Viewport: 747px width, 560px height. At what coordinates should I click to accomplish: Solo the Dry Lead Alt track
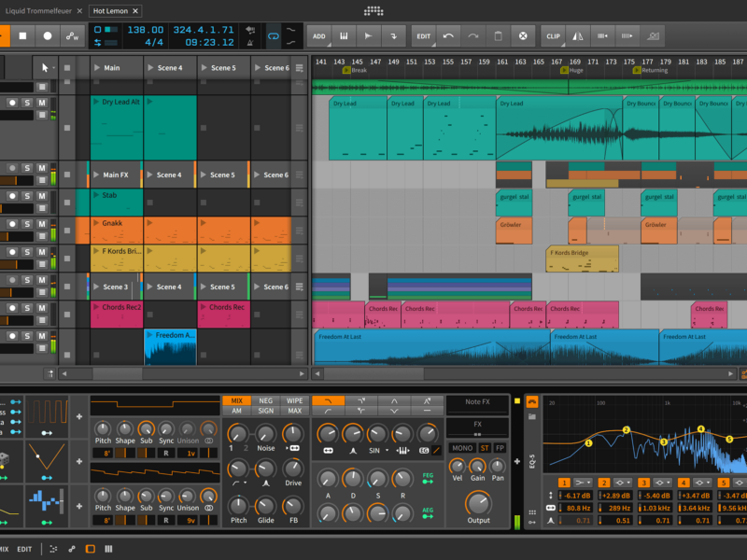coord(27,103)
